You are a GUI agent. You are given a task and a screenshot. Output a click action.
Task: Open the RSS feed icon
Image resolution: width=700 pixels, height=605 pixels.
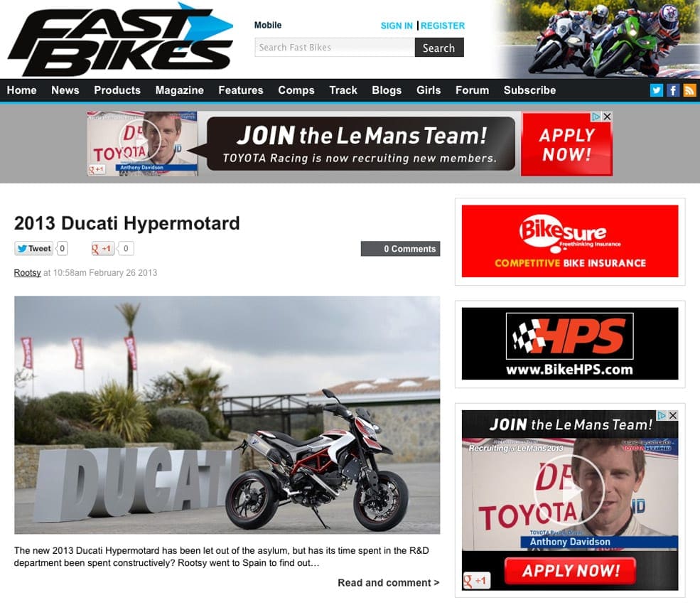(689, 90)
